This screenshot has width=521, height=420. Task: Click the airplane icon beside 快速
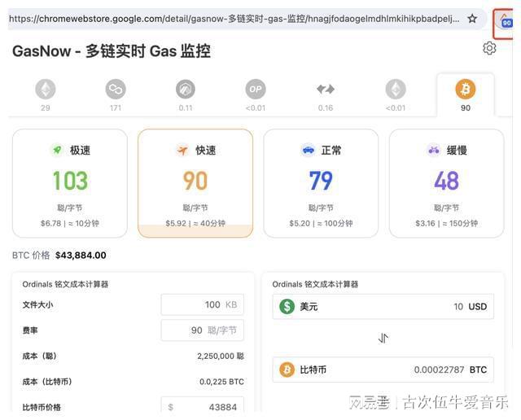point(182,151)
